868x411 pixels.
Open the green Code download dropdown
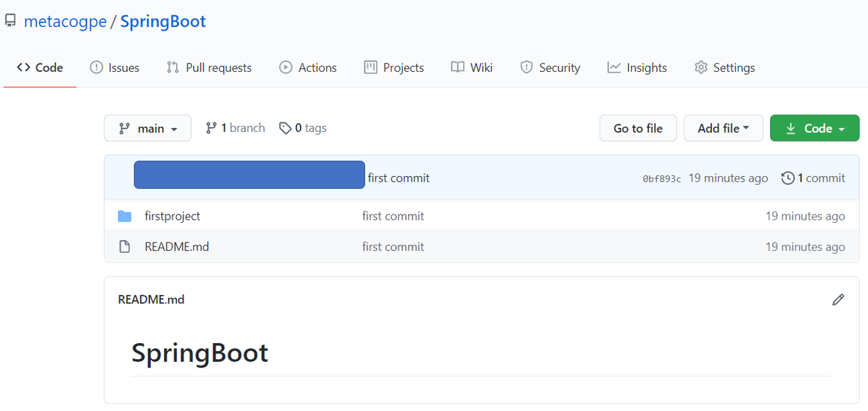click(x=815, y=128)
